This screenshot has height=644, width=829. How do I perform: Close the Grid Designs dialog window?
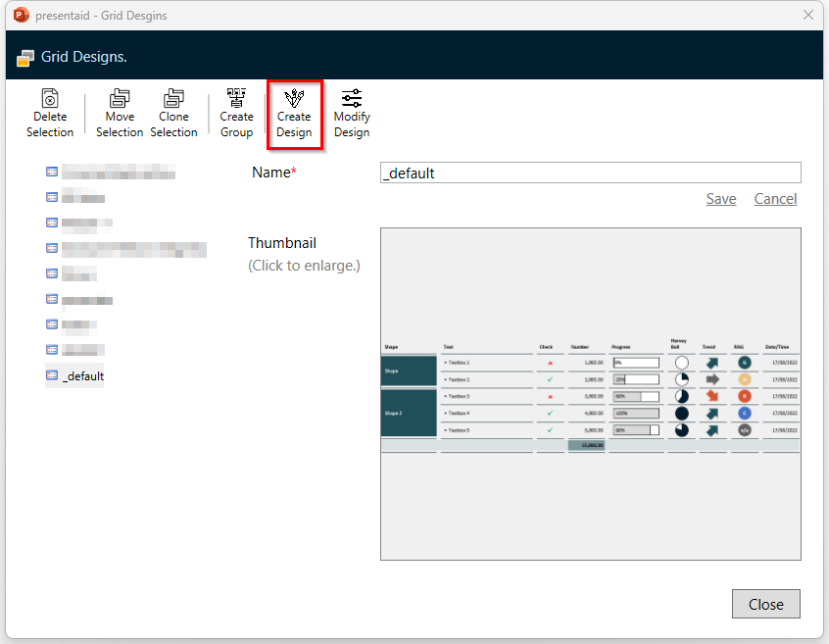click(807, 15)
